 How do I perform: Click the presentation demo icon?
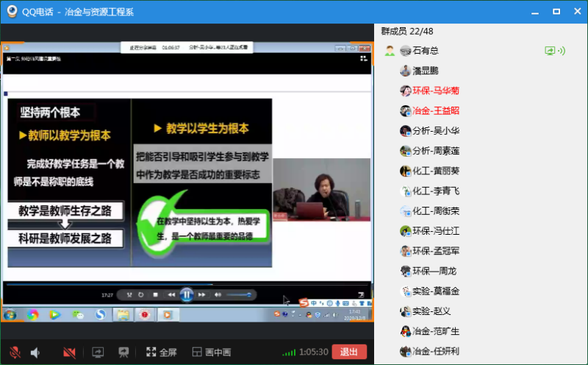tap(123, 352)
